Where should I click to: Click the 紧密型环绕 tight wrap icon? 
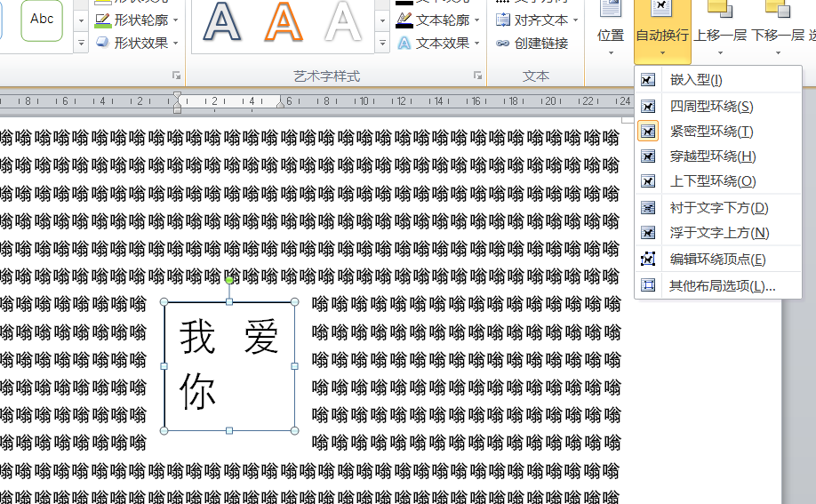(x=648, y=132)
